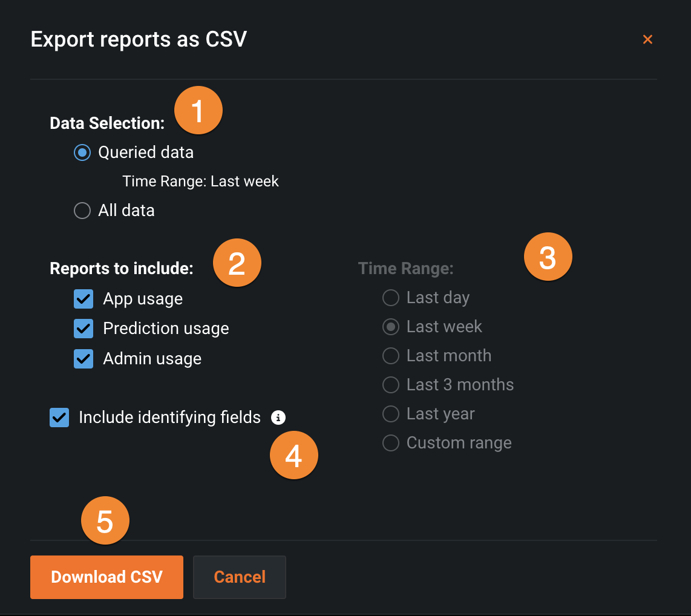Select the Last year radio button
The width and height of the screenshot is (691, 616).
(x=391, y=414)
